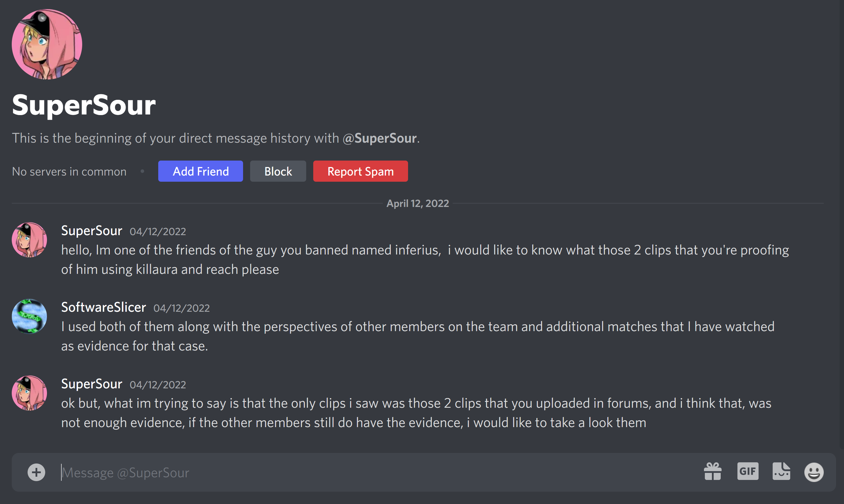Click the April 12, 2022 date divider
Image resolution: width=844 pixels, height=504 pixels.
tap(418, 203)
